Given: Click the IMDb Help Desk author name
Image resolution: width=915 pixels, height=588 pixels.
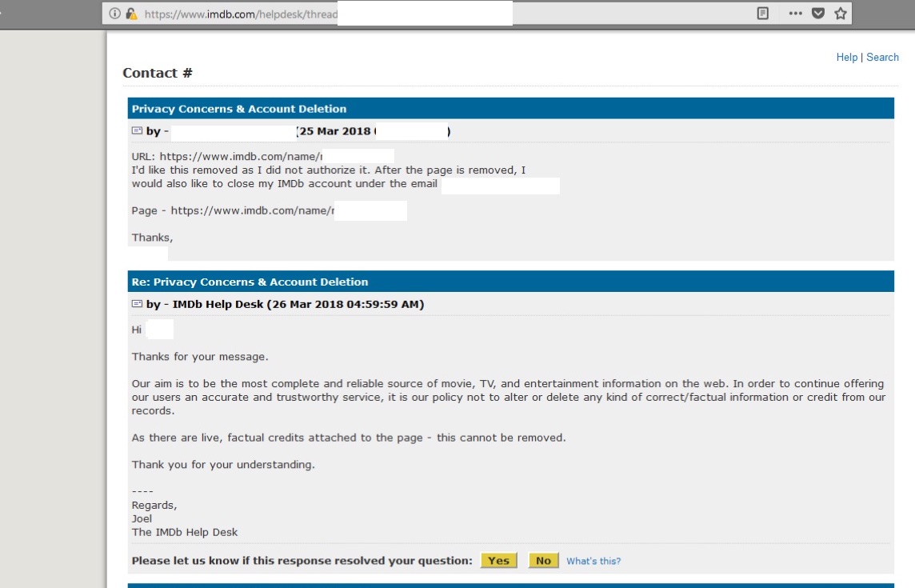Looking at the screenshot, I should [x=218, y=304].
